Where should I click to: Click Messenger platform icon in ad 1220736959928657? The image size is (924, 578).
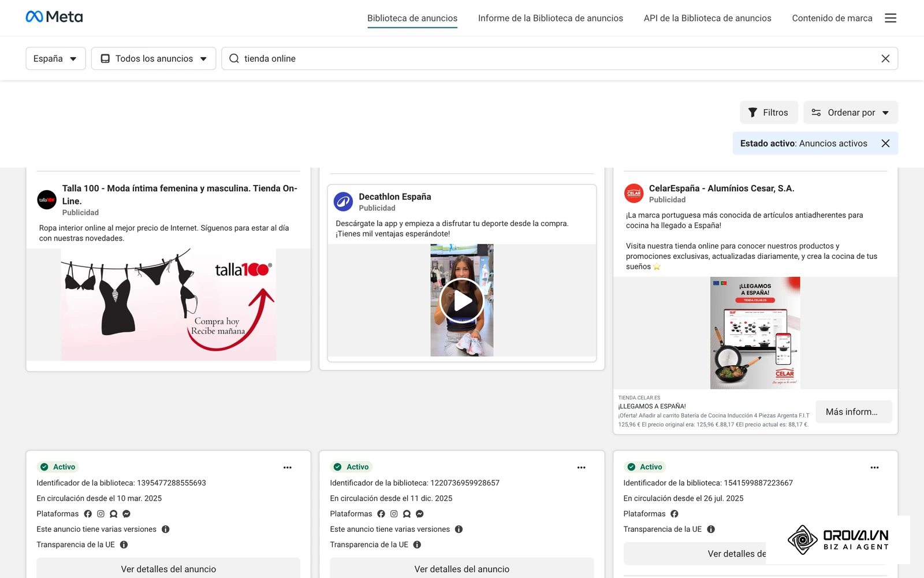click(420, 514)
